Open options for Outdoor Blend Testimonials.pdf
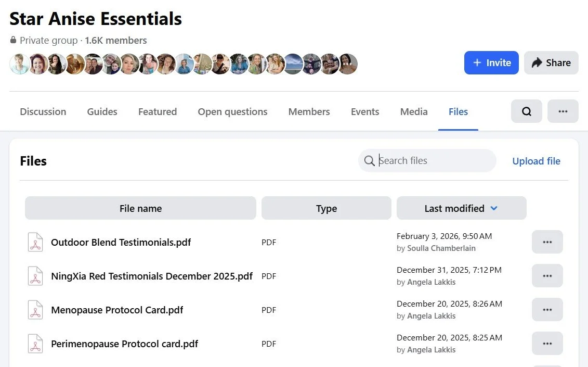The width and height of the screenshot is (588, 367). [x=547, y=242]
